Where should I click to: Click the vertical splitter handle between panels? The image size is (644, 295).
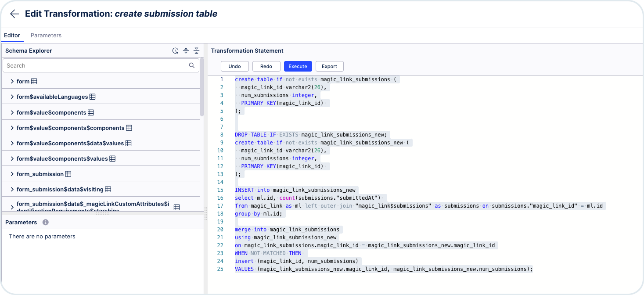tap(205, 213)
